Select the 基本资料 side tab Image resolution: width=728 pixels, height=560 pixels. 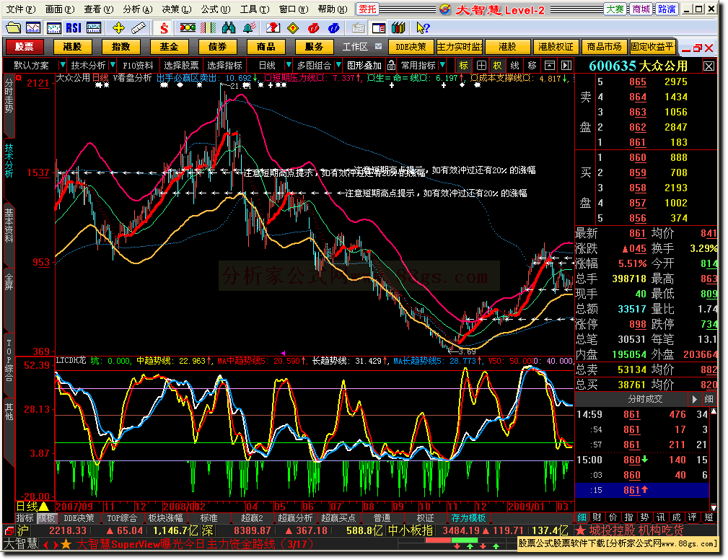9,226
